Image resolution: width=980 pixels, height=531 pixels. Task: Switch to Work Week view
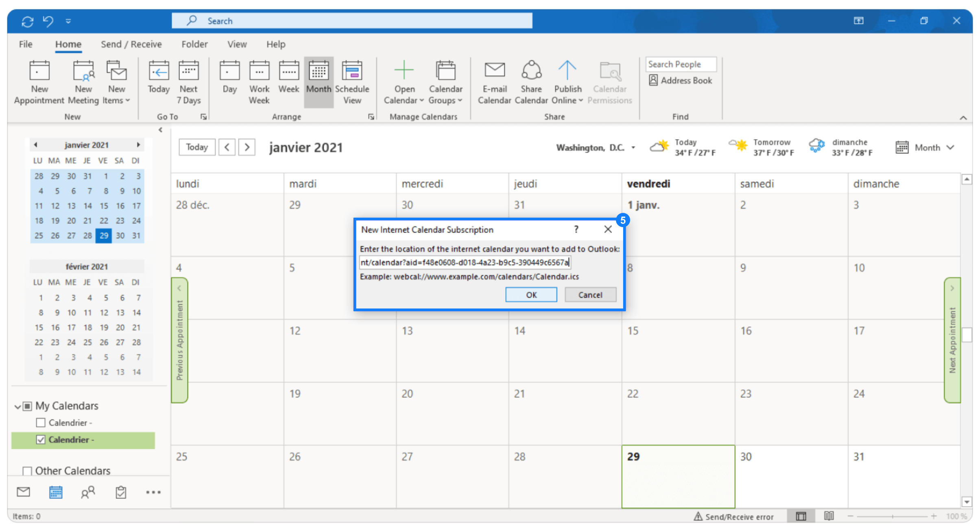click(x=260, y=83)
